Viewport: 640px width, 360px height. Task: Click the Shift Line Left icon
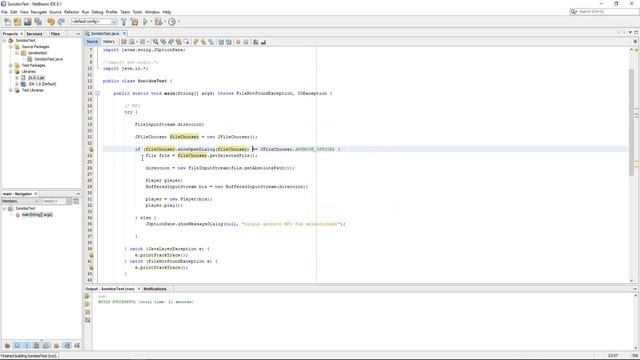pyautogui.click(x=221, y=42)
